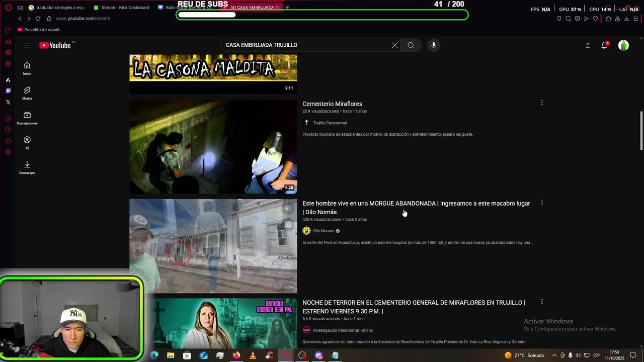The image size is (644, 362).
Task: Visit the Trujillo Paranormal channel
Action: click(330, 123)
